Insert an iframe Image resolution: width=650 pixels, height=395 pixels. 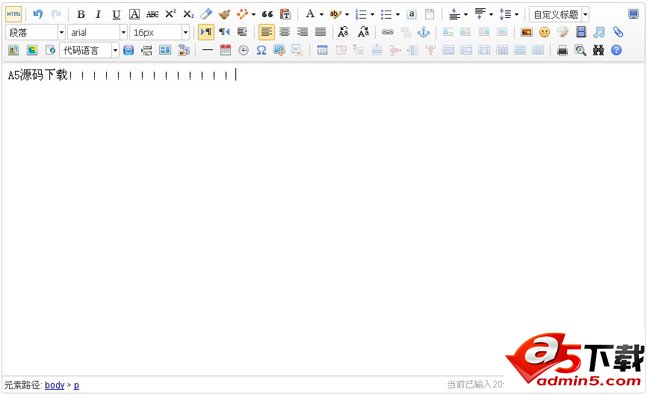tap(50, 50)
